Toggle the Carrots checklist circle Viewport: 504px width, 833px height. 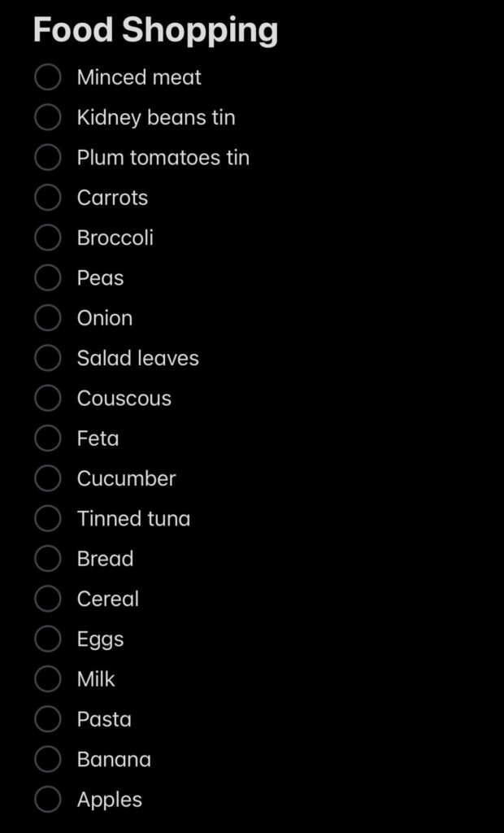coord(48,198)
